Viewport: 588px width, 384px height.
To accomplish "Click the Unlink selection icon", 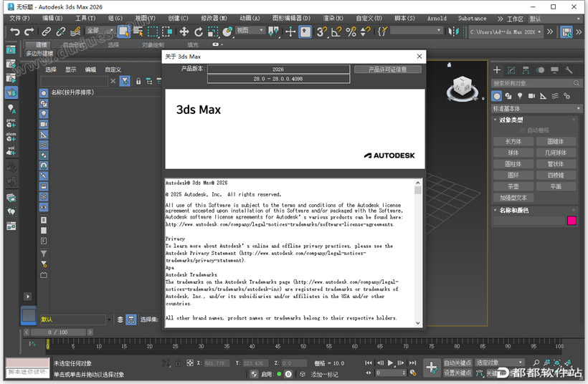I will 60,32.
